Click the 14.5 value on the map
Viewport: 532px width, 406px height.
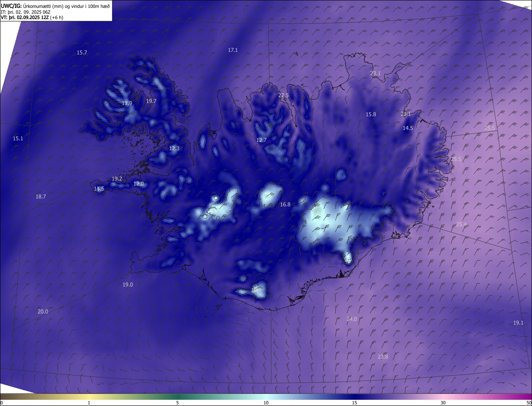pos(408,128)
